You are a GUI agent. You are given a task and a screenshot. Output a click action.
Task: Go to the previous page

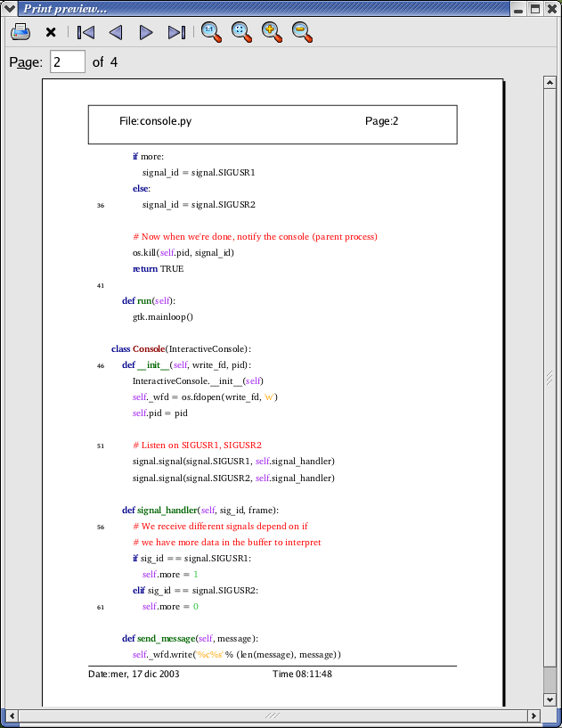(116, 32)
